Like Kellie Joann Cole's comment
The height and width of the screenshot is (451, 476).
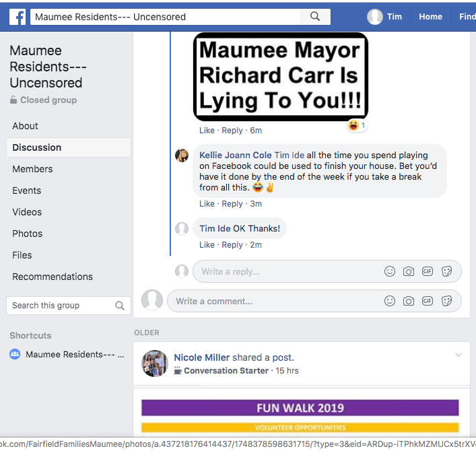pyautogui.click(x=207, y=204)
